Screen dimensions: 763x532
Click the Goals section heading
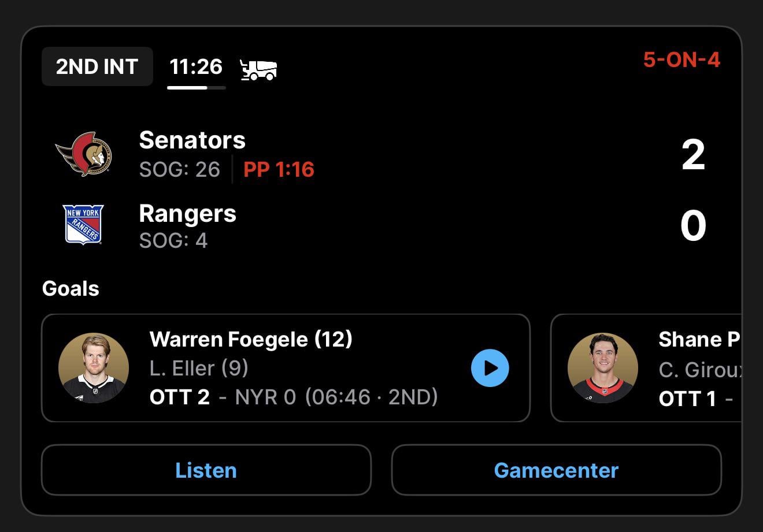(x=71, y=288)
